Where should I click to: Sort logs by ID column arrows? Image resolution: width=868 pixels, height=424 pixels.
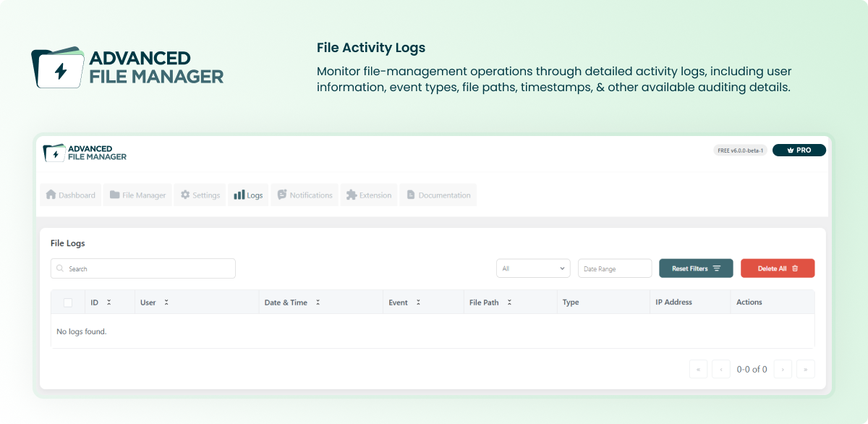pos(109,302)
